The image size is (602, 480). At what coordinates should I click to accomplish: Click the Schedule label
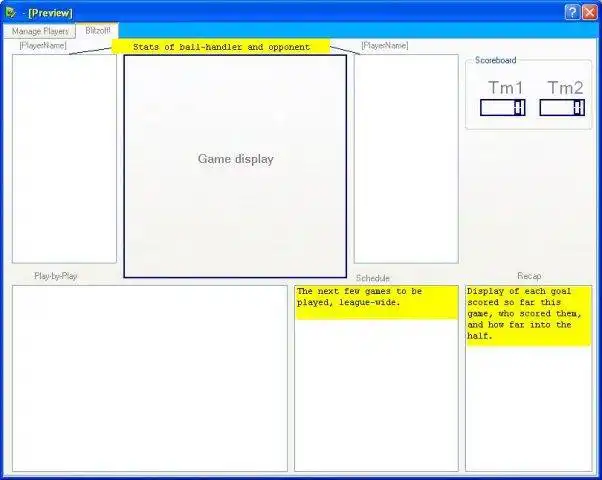coord(372,278)
